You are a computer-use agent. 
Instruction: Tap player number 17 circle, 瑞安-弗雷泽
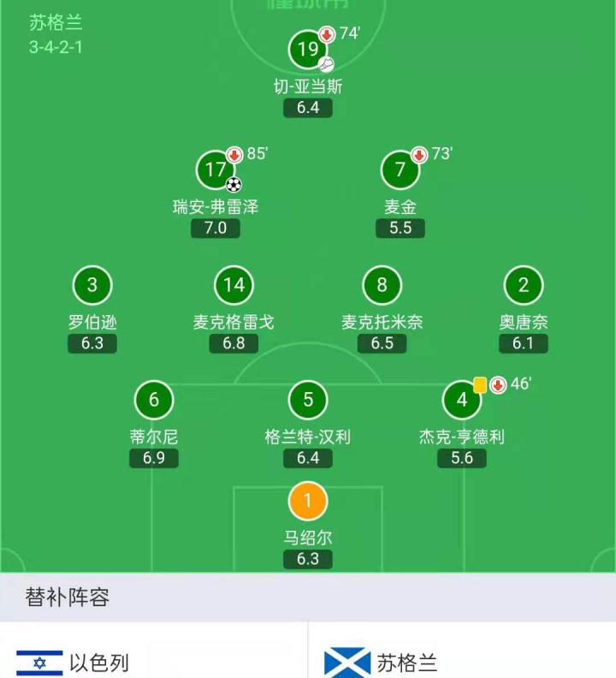(215, 169)
